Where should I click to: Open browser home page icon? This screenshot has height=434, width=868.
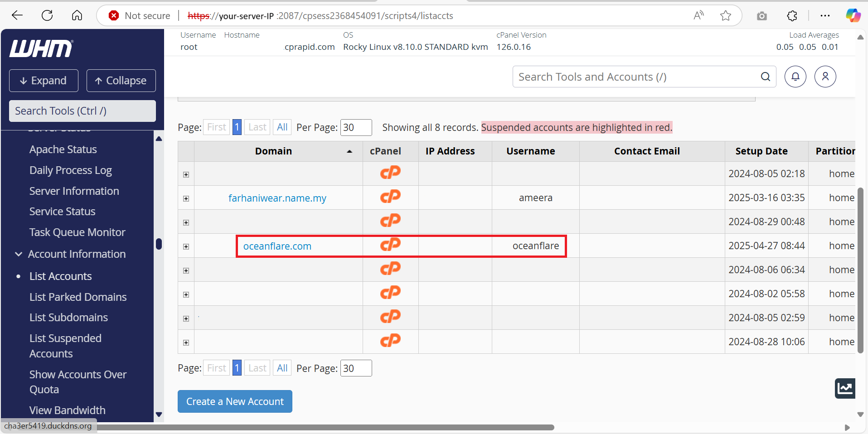point(77,15)
